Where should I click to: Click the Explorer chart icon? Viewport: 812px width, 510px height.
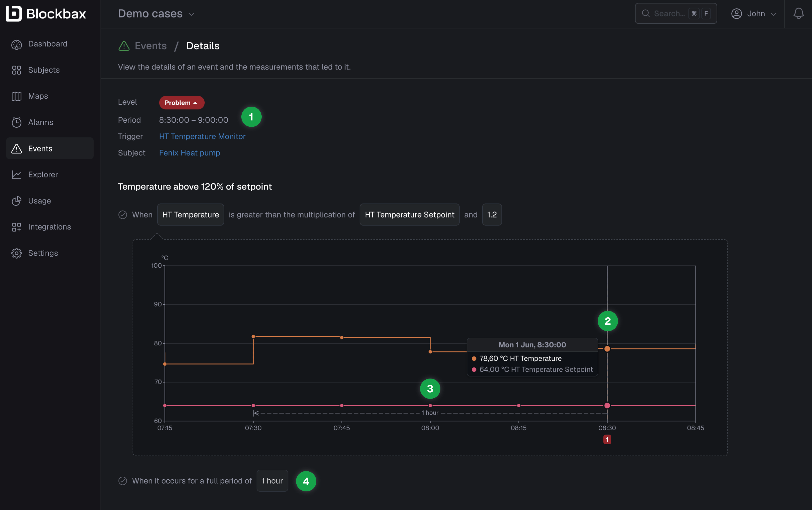click(17, 174)
